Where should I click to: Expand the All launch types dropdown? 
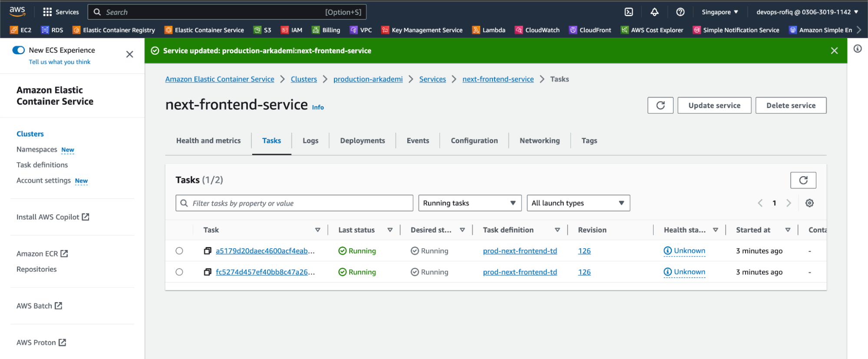point(578,203)
